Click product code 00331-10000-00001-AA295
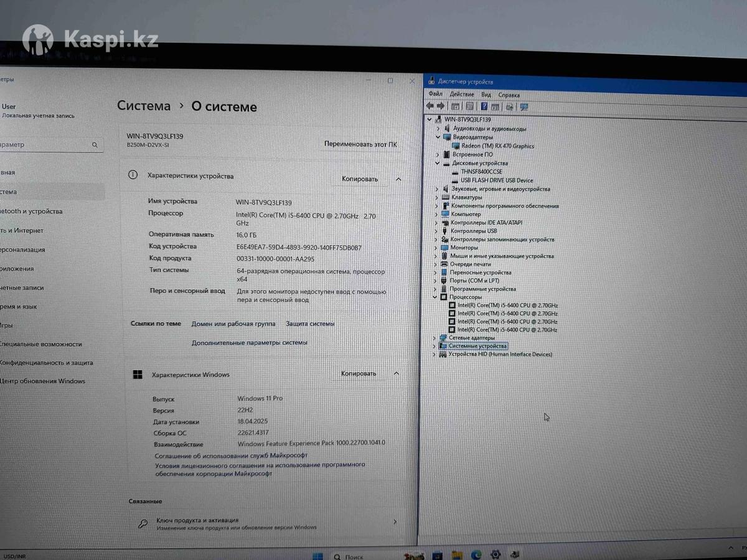 (276, 258)
